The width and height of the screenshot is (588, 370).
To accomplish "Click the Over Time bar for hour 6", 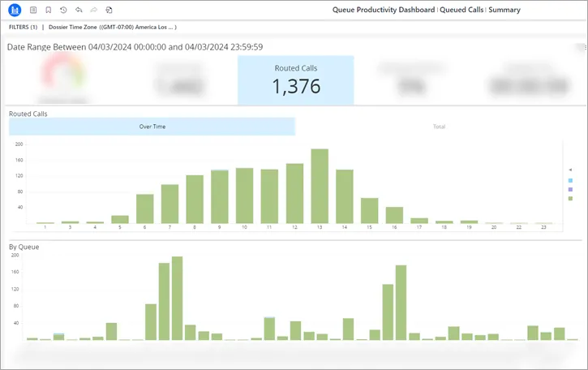I will coord(144,209).
